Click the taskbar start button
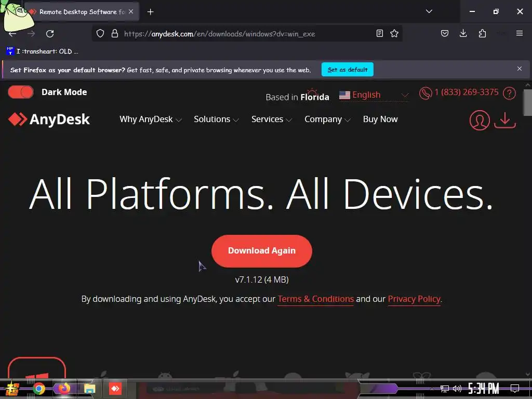Screen dimensions: 532x399 pyautogui.click(x=12, y=389)
